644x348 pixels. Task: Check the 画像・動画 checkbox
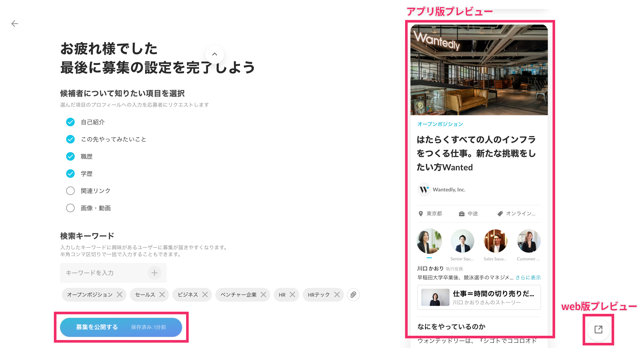point(70,208)
